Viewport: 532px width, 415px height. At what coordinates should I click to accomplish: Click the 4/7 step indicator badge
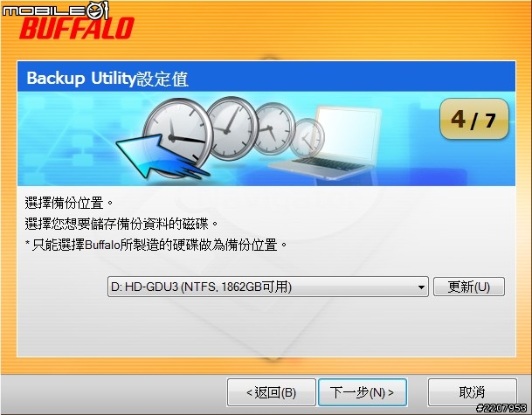474,119
